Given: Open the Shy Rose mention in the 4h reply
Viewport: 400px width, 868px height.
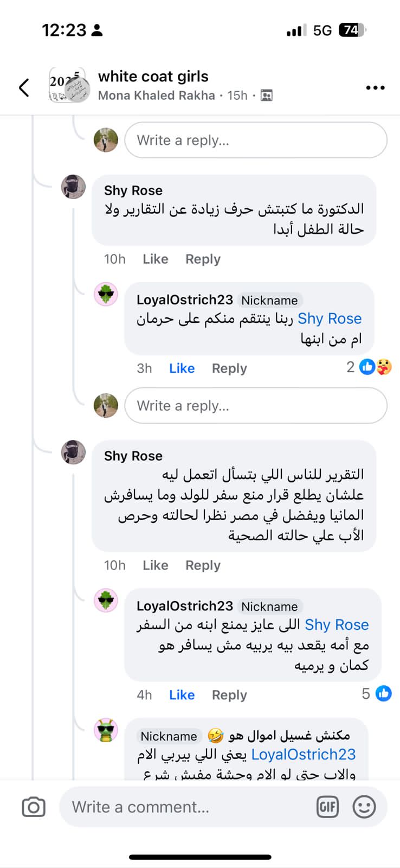Looking at the screenshot, I should [x=337, y=625].
